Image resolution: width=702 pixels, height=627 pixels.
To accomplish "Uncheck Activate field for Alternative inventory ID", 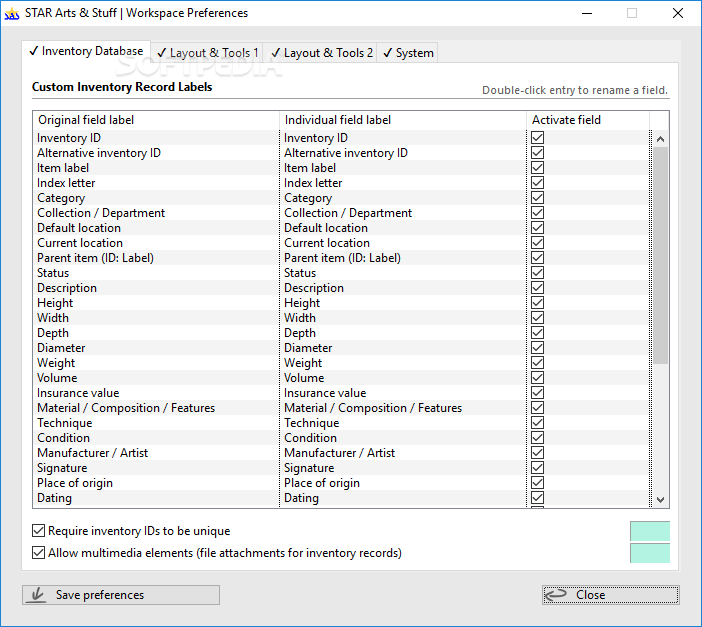I will [x=538, y=153].
